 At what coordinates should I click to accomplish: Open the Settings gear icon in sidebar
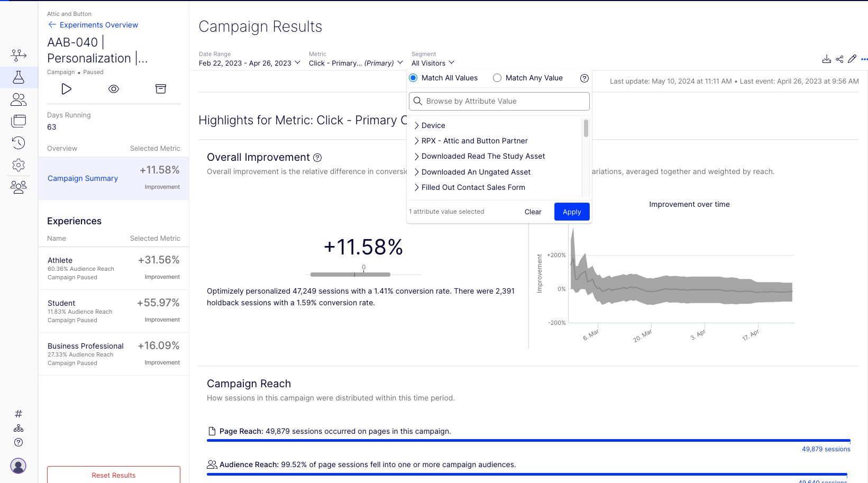(19, 165)
